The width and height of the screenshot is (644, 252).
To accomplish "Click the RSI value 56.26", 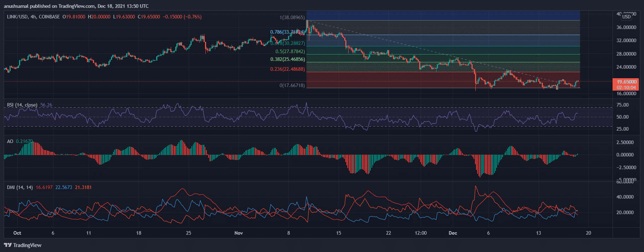I will [46, 105].
